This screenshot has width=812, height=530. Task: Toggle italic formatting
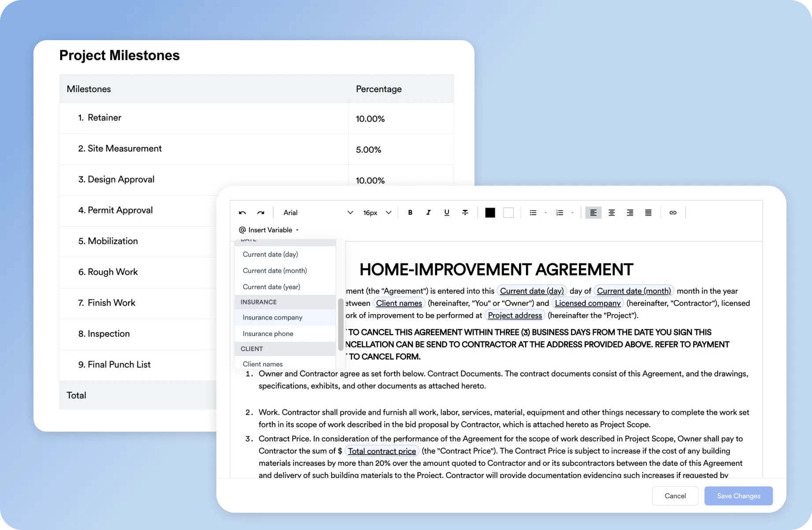coord(428,213)
